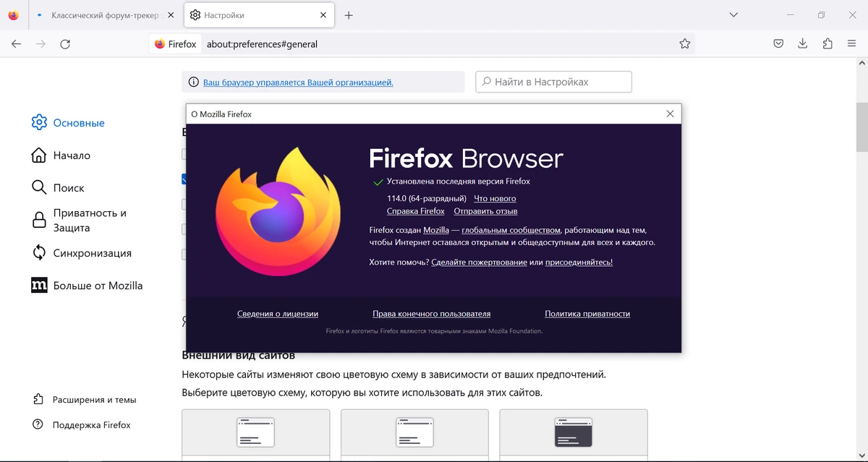
Task: Open the Начало settings category
Action: [x=61, y=155]
